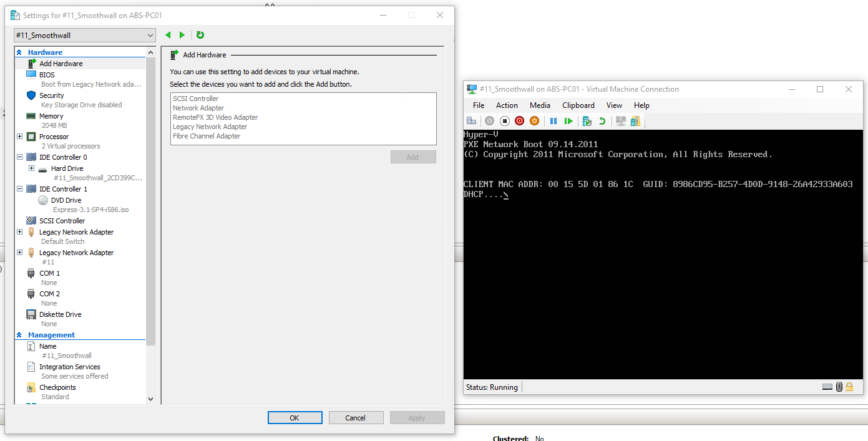
Task: Click scroll-down arrow of the settings tree
Action: coord(150,399)
